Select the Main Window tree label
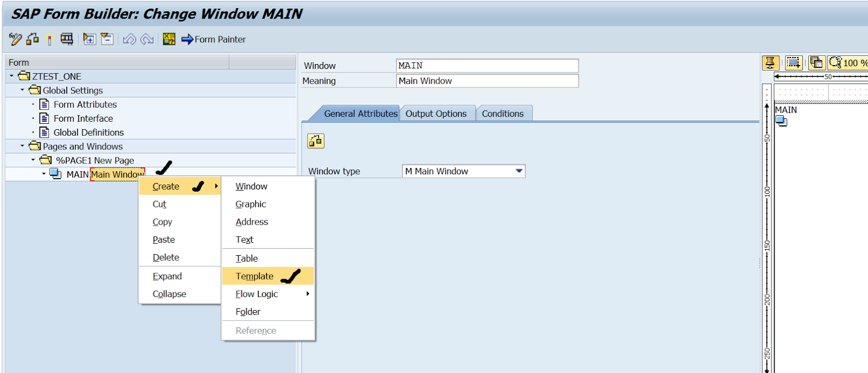This screenshot has width=868, height=373. pos(118,174)
